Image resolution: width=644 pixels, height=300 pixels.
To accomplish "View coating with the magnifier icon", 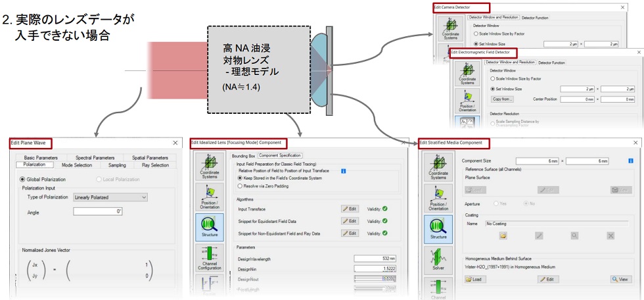I will point(574,236).
